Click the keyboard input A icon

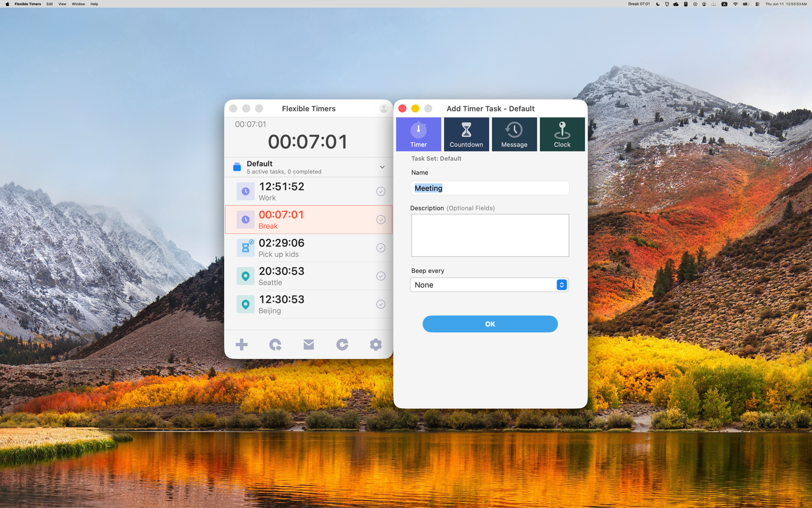724,4
